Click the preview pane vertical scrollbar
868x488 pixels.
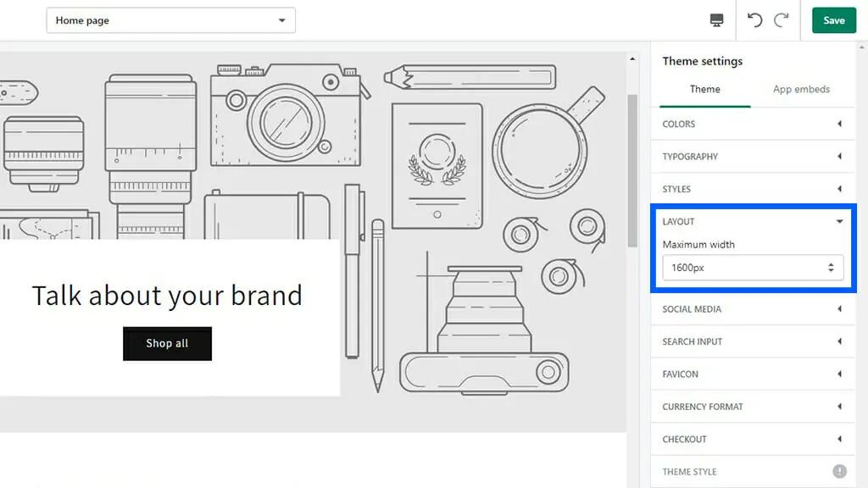pyautogui.click(x=632, y=169)
